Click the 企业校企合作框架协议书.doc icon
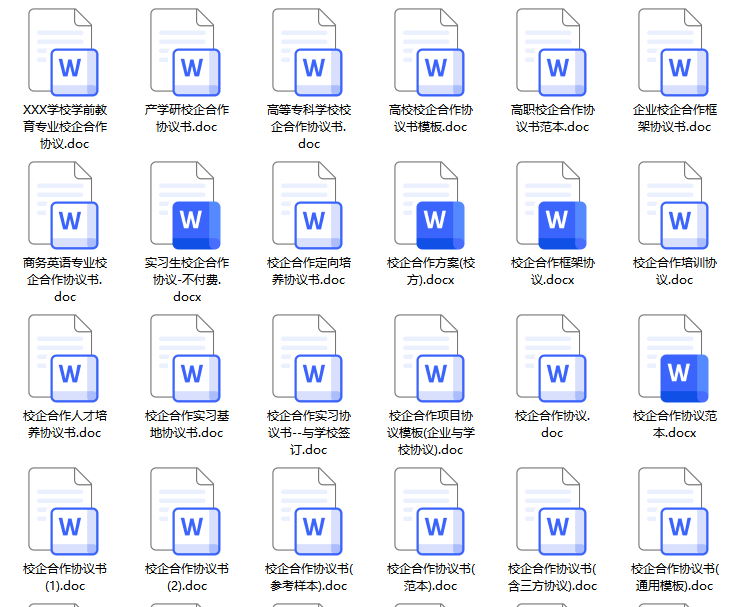Image resolution: width=747 pixels, height=607 pixels. coord(673,52)
